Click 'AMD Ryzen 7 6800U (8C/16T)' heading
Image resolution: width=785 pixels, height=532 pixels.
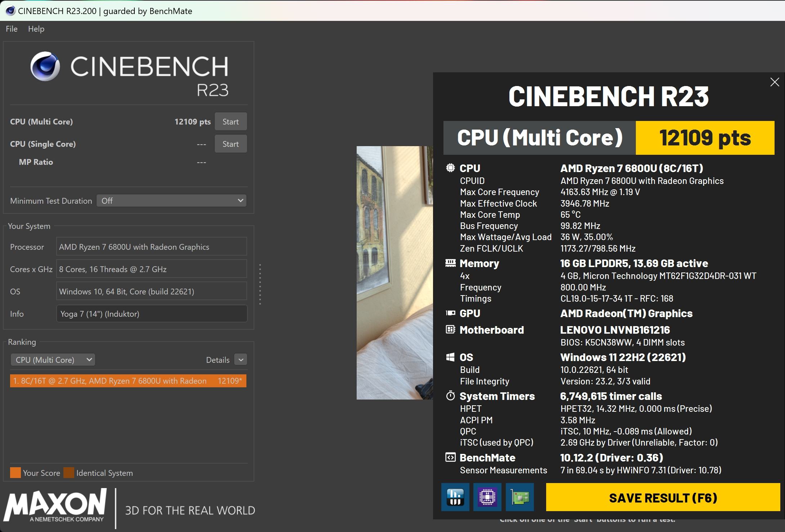(x=632, y=168)
